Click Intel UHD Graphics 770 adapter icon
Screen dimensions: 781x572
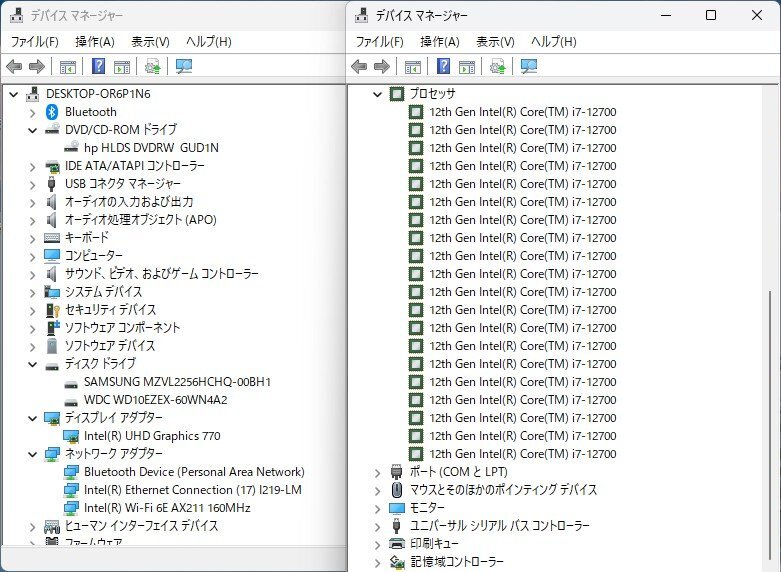71,436
